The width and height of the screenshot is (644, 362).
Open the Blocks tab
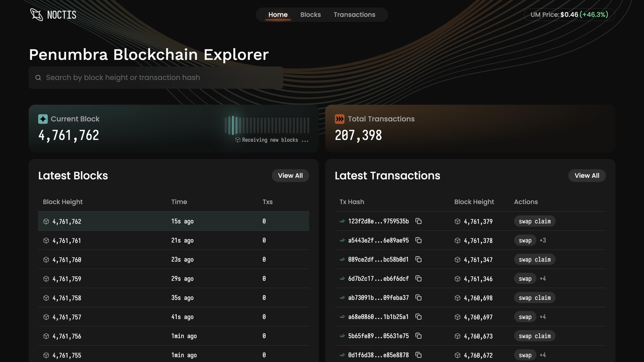pyautogui.click(x=310, y=14)
